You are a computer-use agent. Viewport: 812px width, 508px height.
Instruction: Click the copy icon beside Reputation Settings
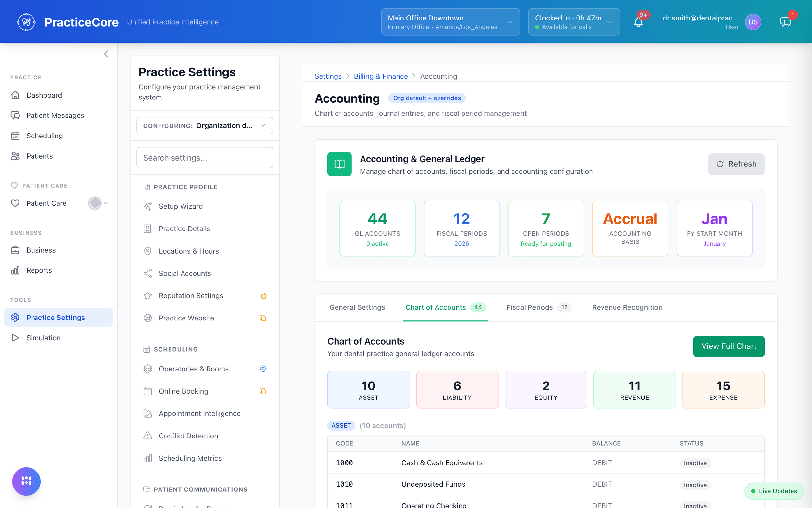pos(263,296)
